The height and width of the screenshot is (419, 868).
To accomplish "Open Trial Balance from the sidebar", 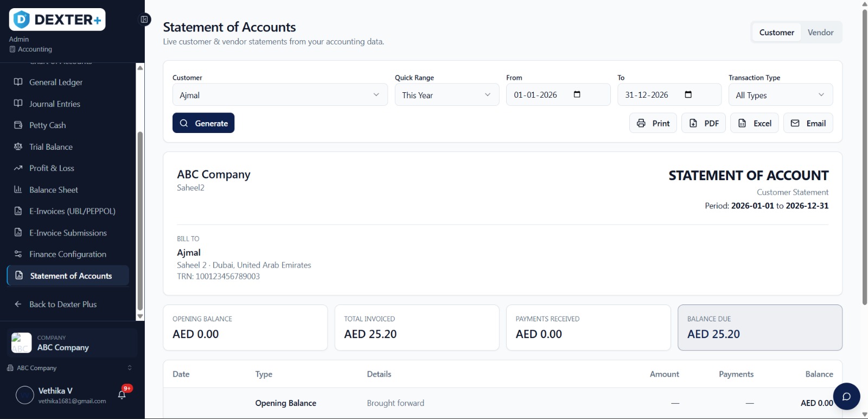I will [x=68, y=147].
